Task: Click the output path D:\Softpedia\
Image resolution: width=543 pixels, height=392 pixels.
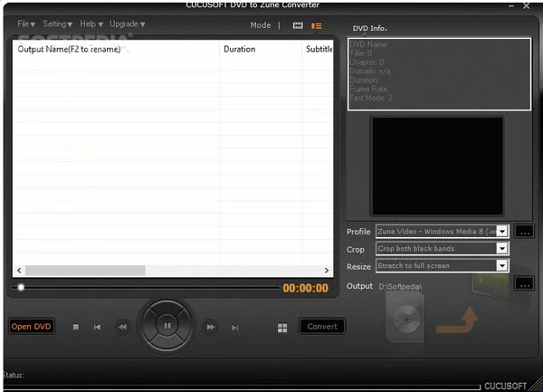Action: coord(400,287)
